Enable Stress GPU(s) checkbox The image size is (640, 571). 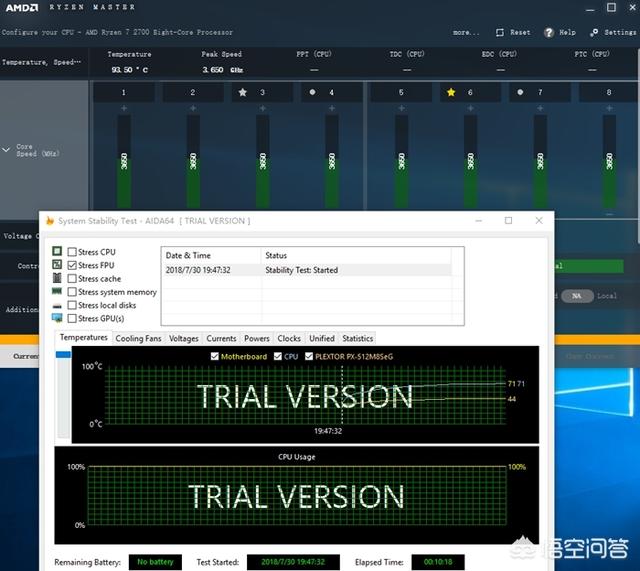(x=72, y=318)
